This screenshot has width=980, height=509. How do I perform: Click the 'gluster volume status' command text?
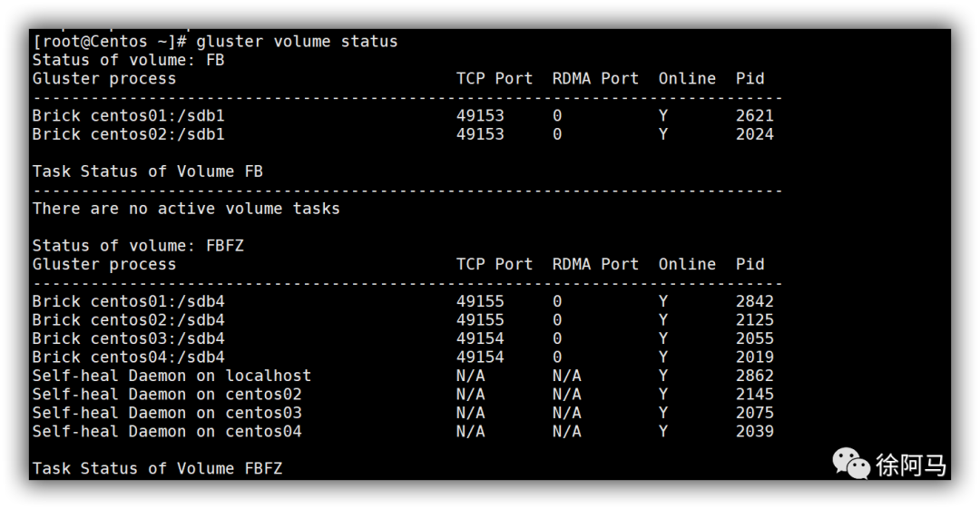[x=297, y=42]
